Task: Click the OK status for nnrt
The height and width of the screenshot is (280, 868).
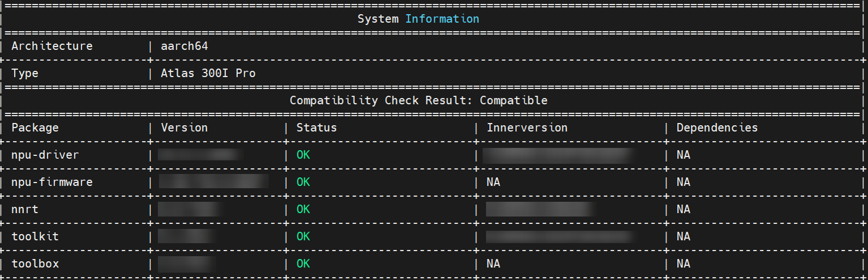Action: (303, 209)
